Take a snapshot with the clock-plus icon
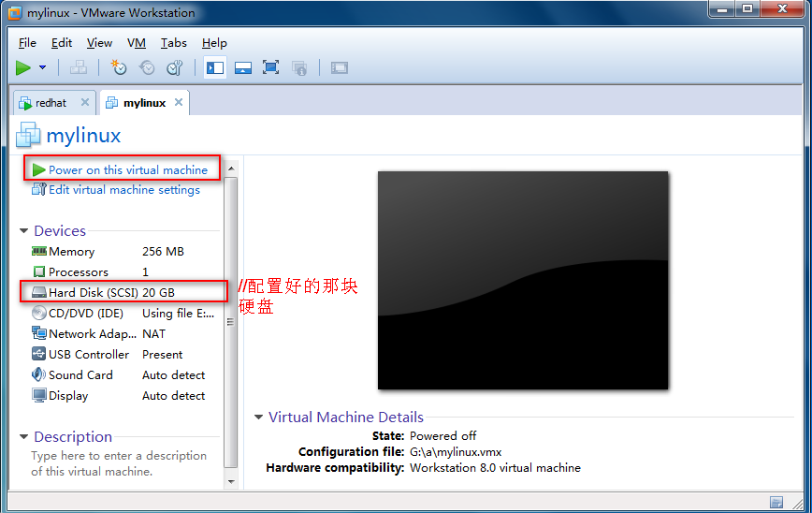The image size is (812, 513). click(x=119, y=67)
